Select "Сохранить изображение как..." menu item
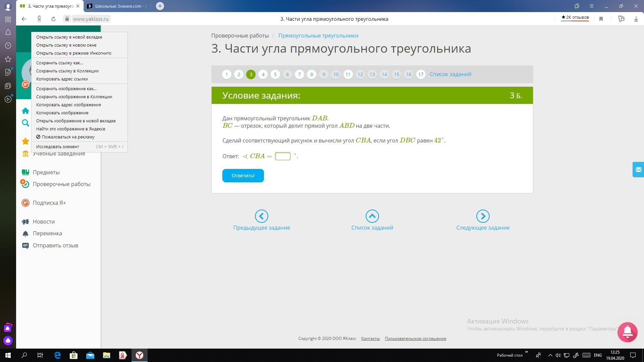 click(x=66, y=89)
